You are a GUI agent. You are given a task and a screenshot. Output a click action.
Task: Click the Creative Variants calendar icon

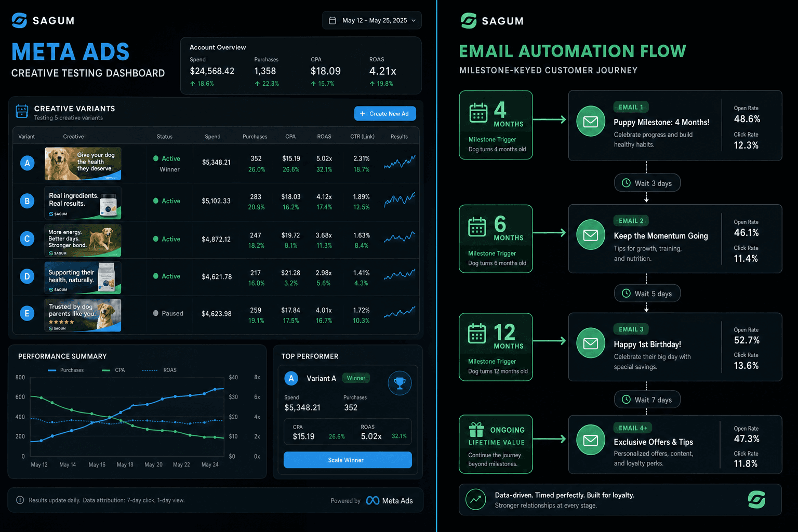[22, 111]
